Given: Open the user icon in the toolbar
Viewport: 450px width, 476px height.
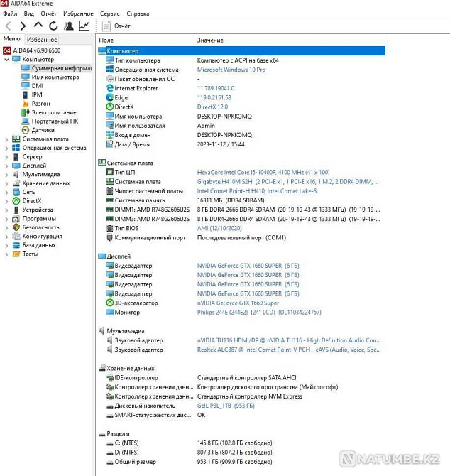Looking at the screenshot, I should 69,26.
